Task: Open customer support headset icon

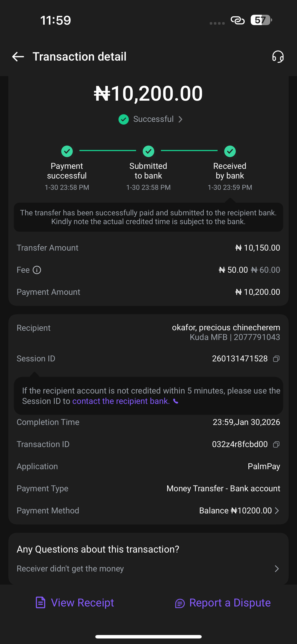Action: click(x=278, y=57)
